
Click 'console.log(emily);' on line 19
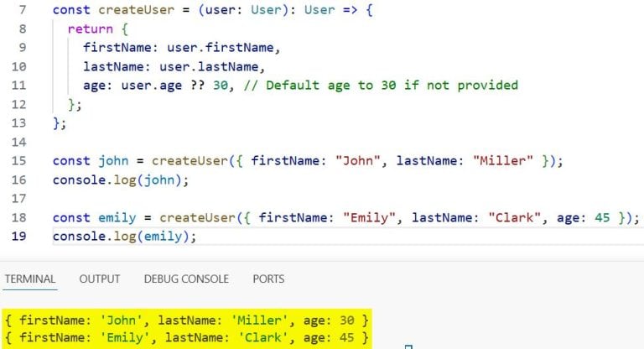[x=124, y=236]
